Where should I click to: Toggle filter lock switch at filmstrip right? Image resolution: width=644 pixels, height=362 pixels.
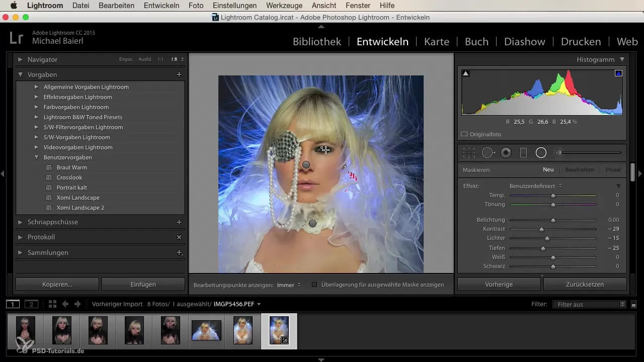click(x=633, y=304)
